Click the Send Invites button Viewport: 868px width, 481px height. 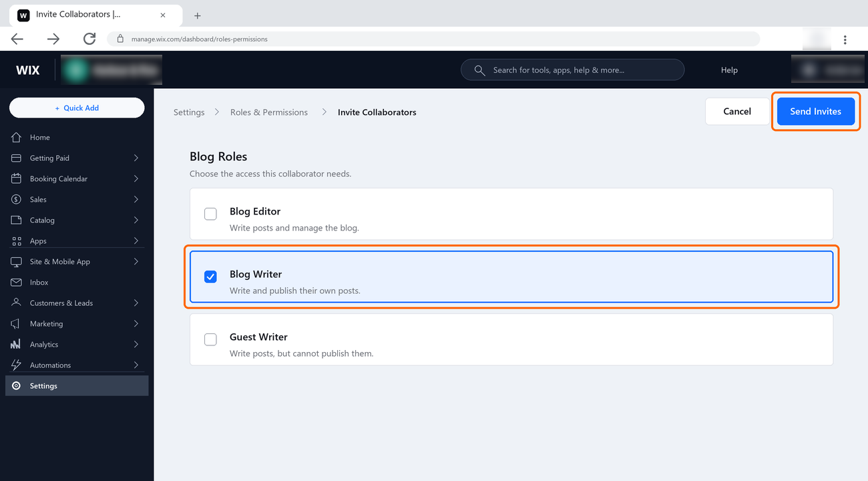[816, 112]
